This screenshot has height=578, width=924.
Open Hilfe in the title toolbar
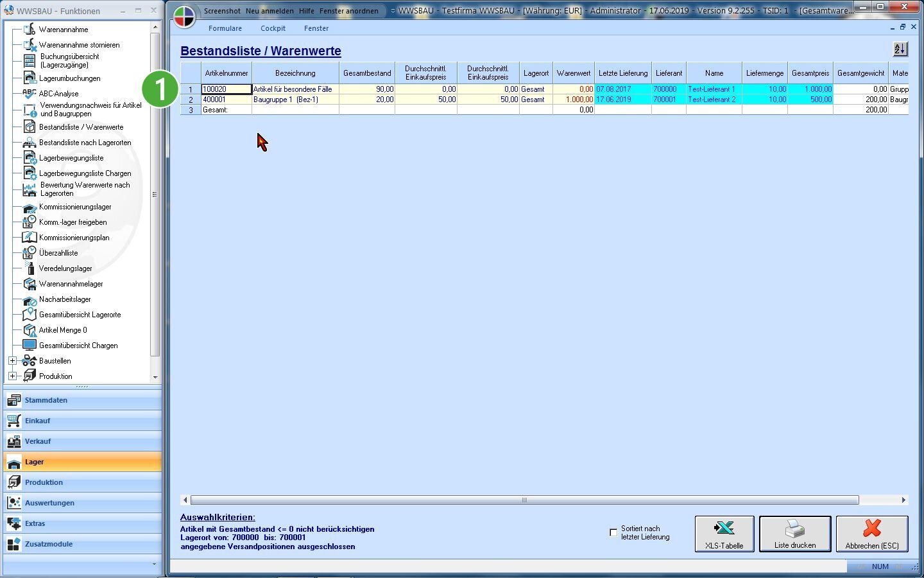coord(307,11)
